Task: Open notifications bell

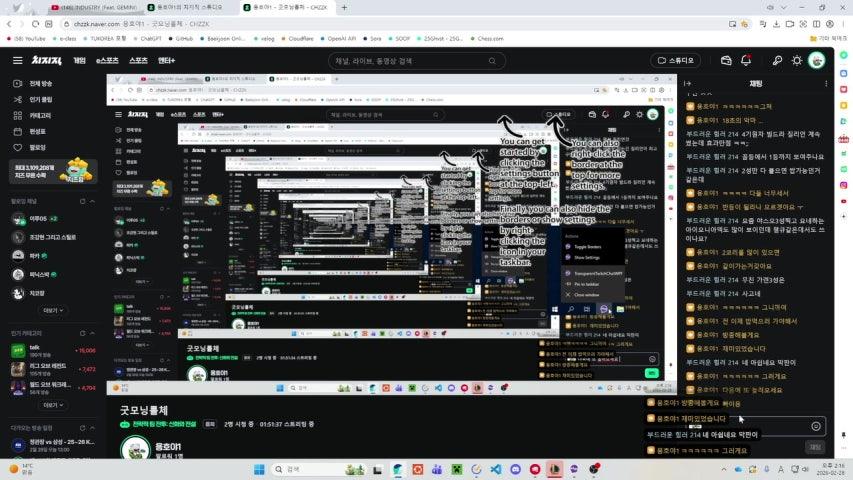Action: pyautogui.click(x=746, y=60)
